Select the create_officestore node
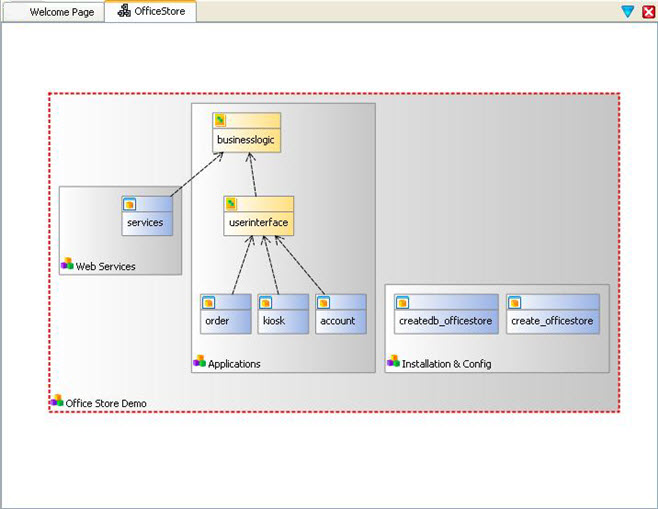This screenshot has width=658, height=509. [x=552, y=321]
